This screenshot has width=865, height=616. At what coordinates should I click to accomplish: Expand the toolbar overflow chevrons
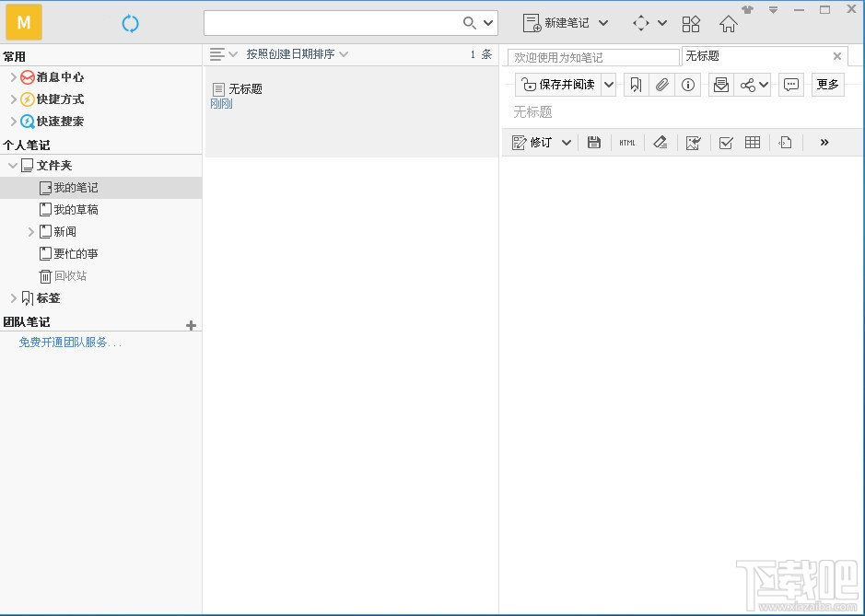[824, 143]
